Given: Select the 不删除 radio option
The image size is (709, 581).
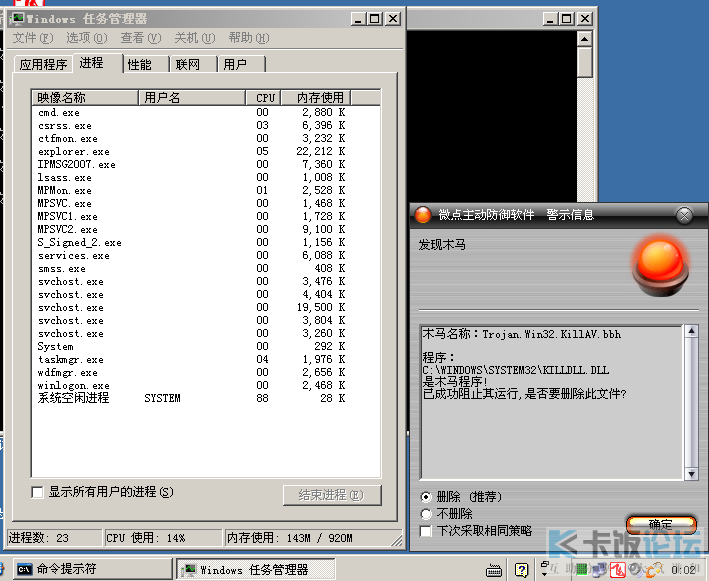Looking at the screenshot, I should coord(426,514).
